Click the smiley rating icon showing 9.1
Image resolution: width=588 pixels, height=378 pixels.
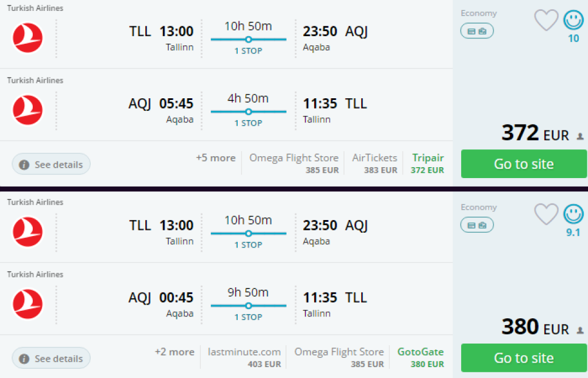573,215
